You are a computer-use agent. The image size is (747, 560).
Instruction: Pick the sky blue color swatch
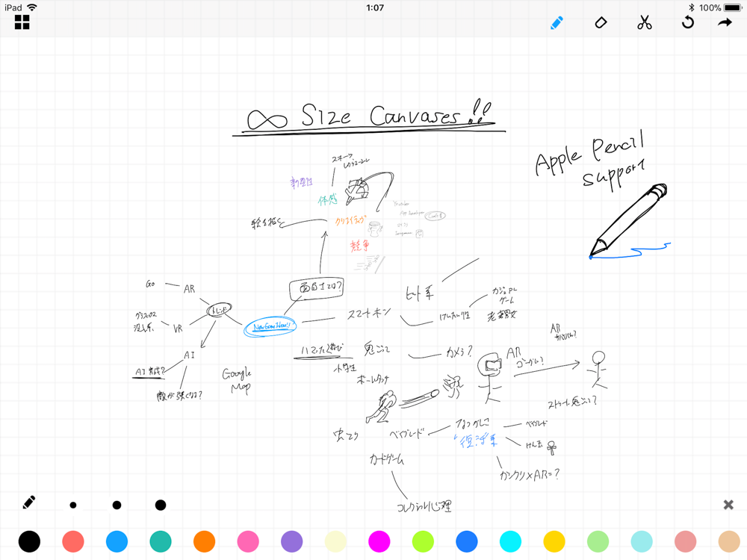117,541
